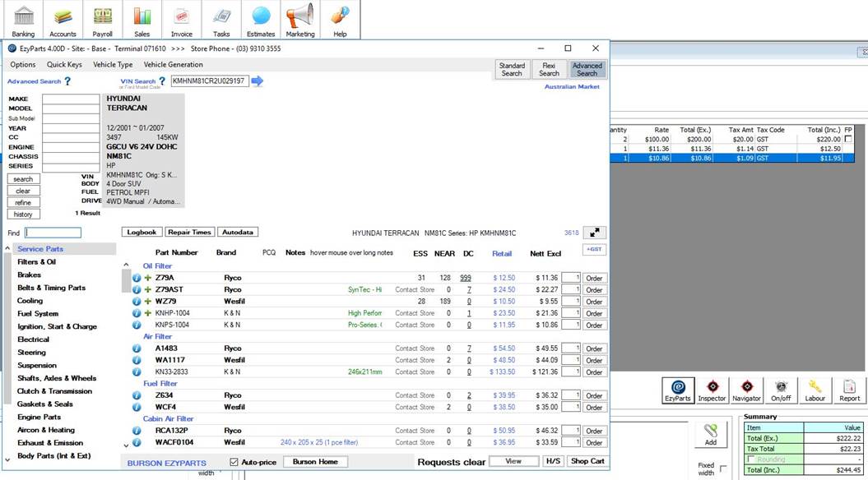This screenshot has width=868, height=480.
Task: Click the quantity field for WZ79
Action: (x=571, y=302)
